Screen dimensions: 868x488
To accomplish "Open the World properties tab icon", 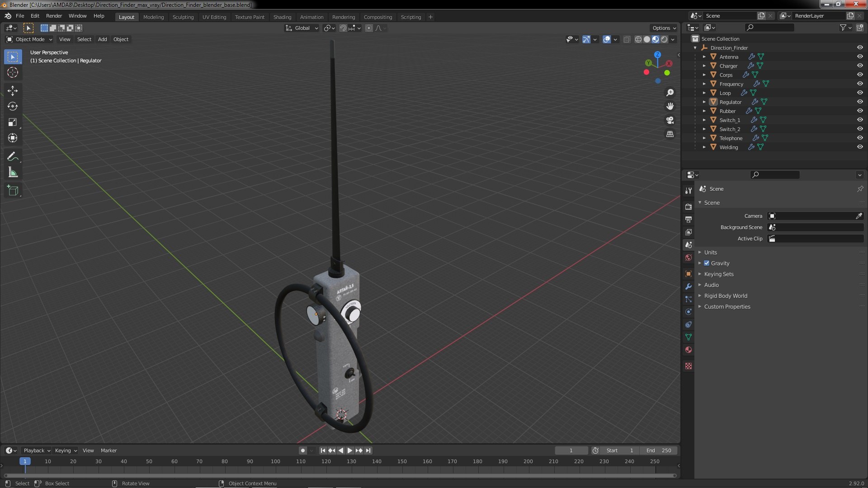I will coord(689,258).
